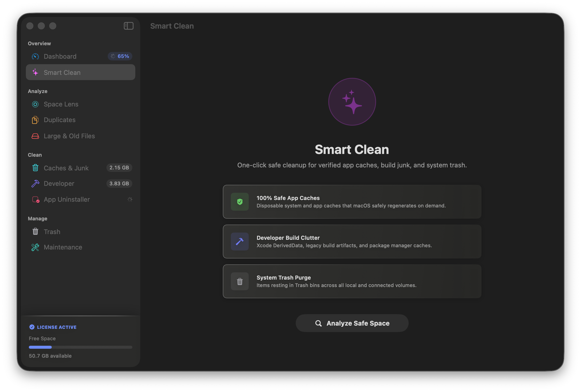Click the App Uninstaller loading spinner
The image size is (581, 392).
pyautogui.click(x=130, y=199)
